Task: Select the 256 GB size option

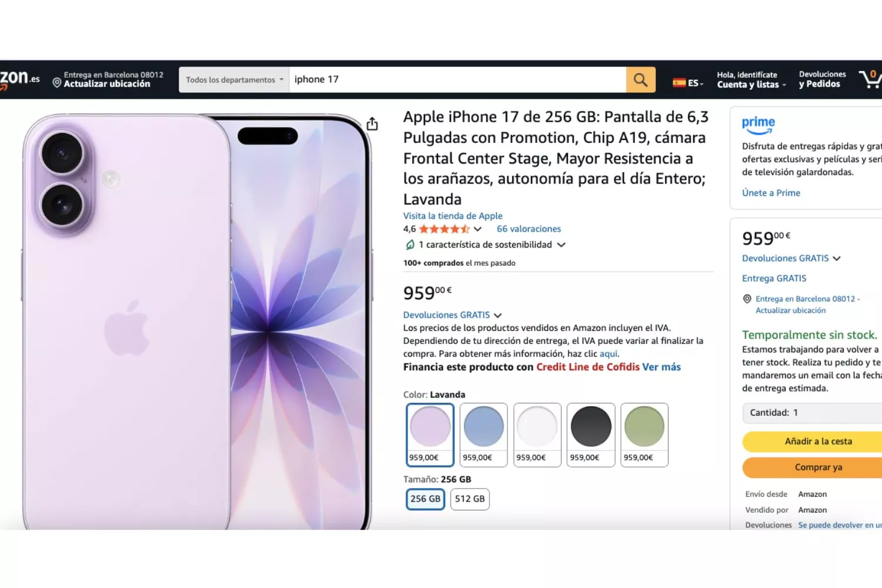Action: [425, 499]
